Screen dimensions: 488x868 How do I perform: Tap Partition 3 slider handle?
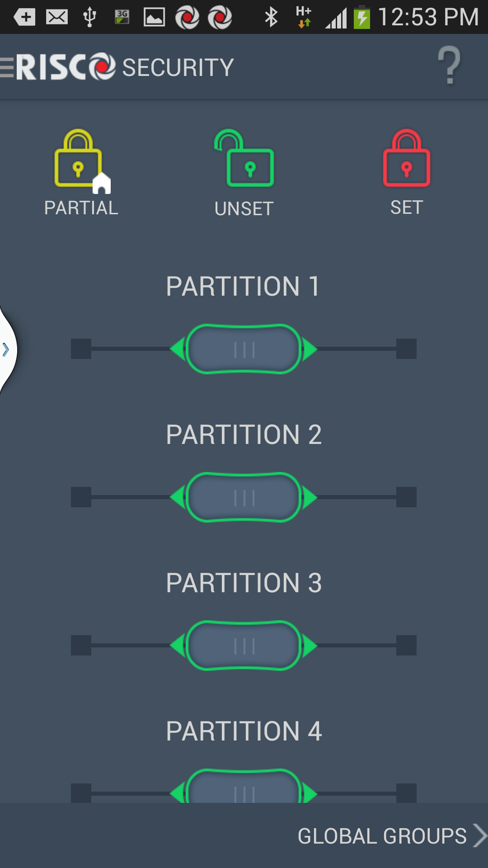244,646
